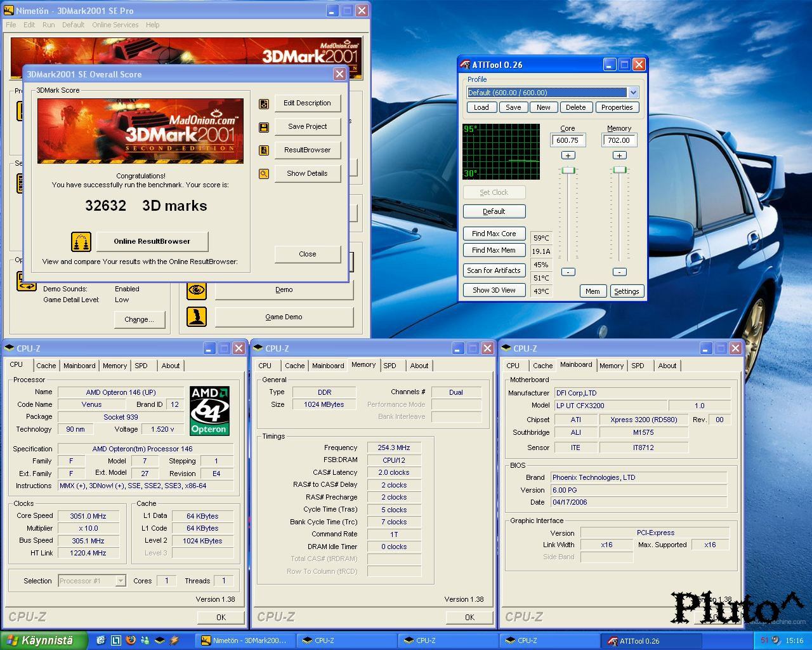Open the Run menu in 3DMark2001

click(48, 25)
